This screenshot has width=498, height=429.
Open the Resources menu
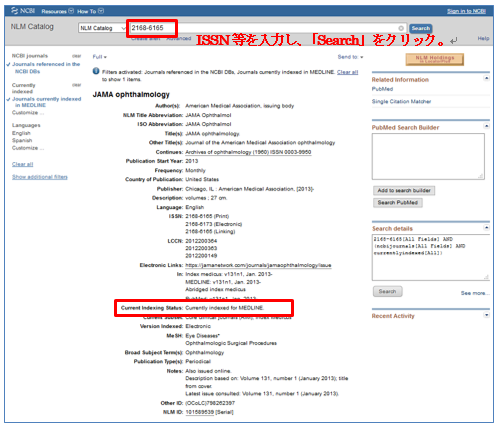click(57, 11)
